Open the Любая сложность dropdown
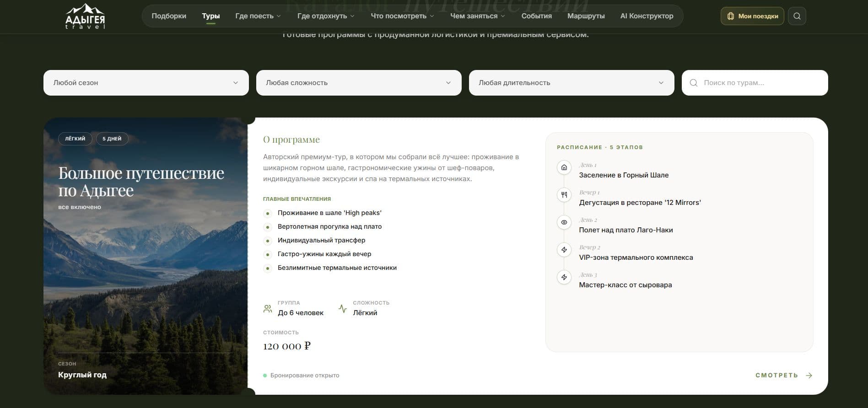Image resolution: width=868 pixels, height=408 pixels. [x=359, y=83]
